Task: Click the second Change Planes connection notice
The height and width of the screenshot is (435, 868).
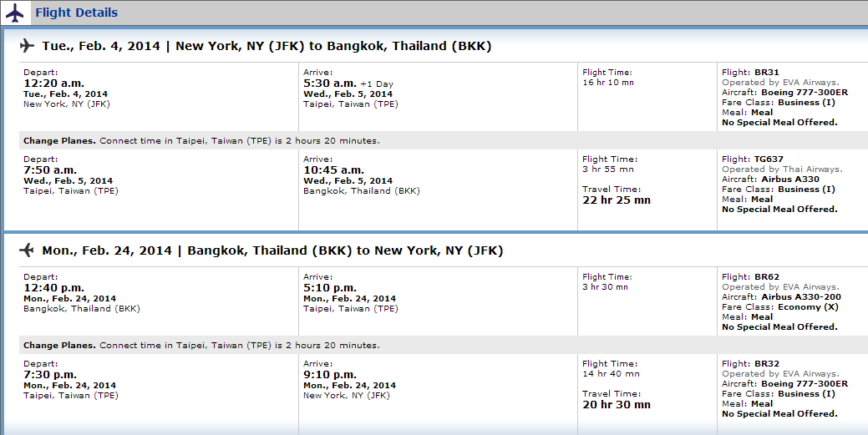Action: pyautogui.click(x=201, y=346)
